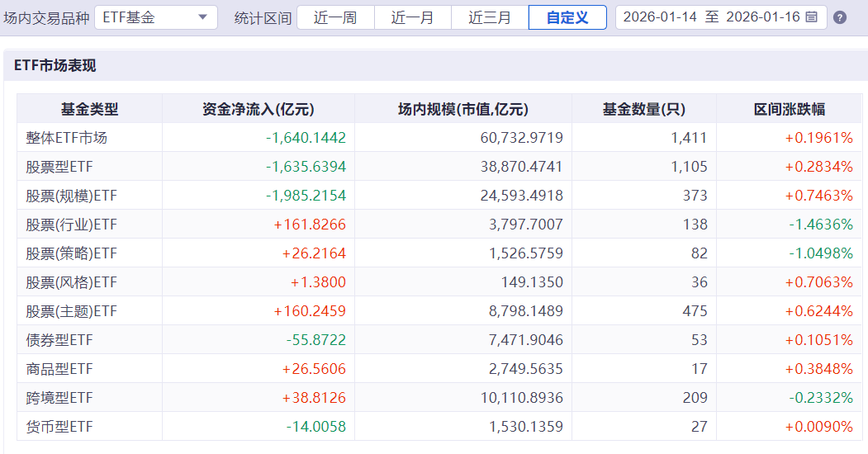The height and width of the screenshot is (454, 868).
Task: Click the net inflow value -1,635.6394
Action: click(306, 167)
